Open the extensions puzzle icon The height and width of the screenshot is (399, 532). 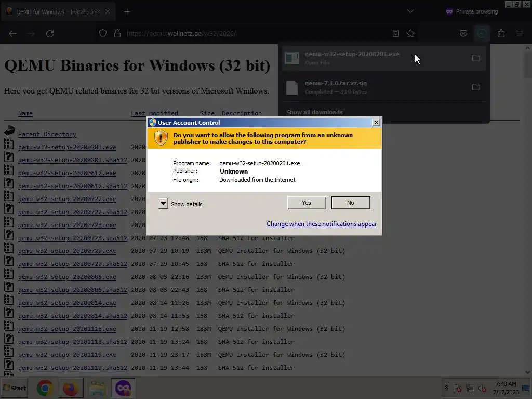click(501, 33)
